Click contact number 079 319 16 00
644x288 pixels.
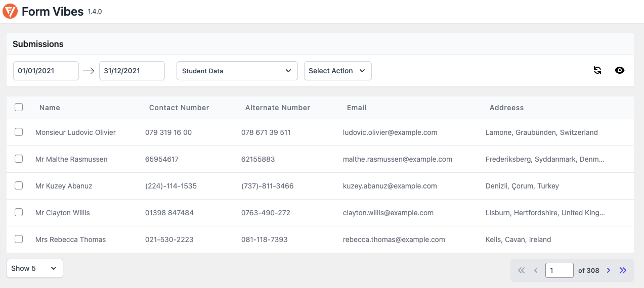[168, 132]
